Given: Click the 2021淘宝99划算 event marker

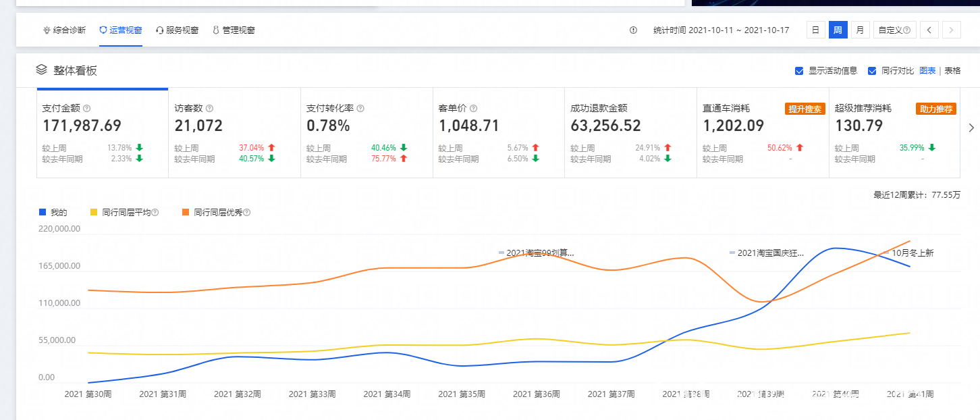Looking at the screenshot, I should click(537, 253).
